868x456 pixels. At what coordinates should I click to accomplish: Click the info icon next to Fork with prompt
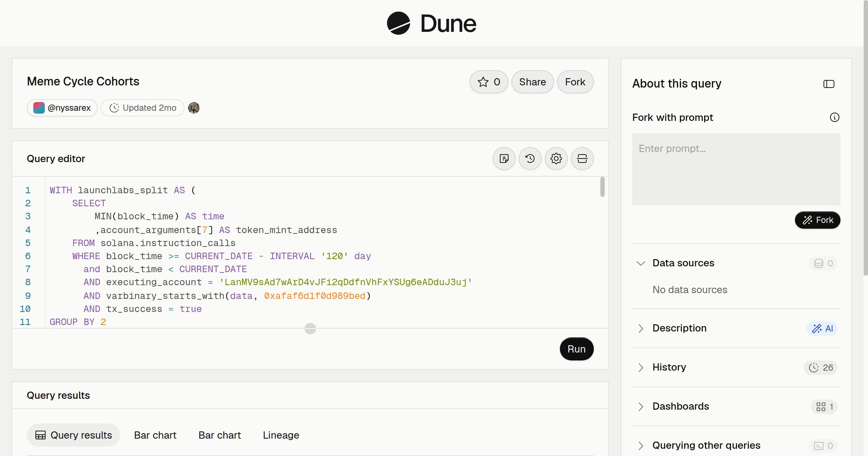pos(835,117)
